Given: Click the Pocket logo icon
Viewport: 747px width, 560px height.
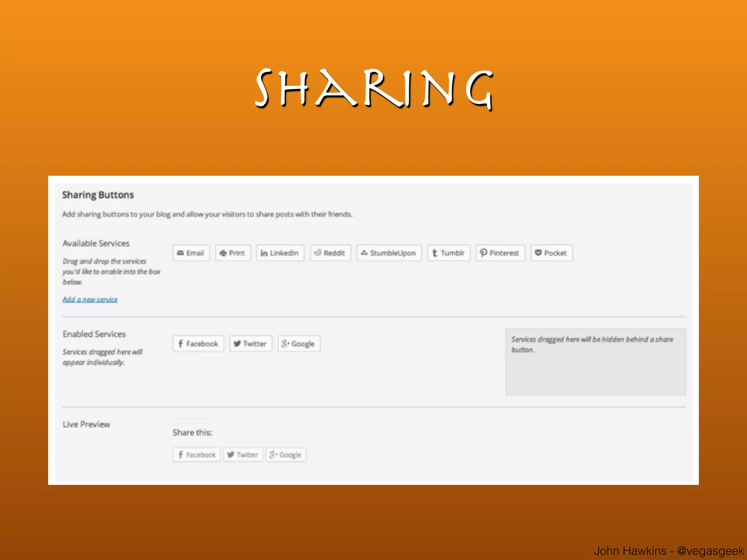Looking at the screenshot, I should [538, 252].
